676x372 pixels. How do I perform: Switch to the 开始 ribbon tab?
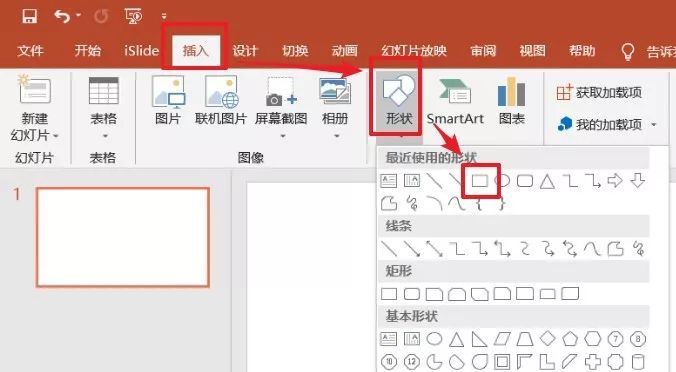(x=88, y=50)
